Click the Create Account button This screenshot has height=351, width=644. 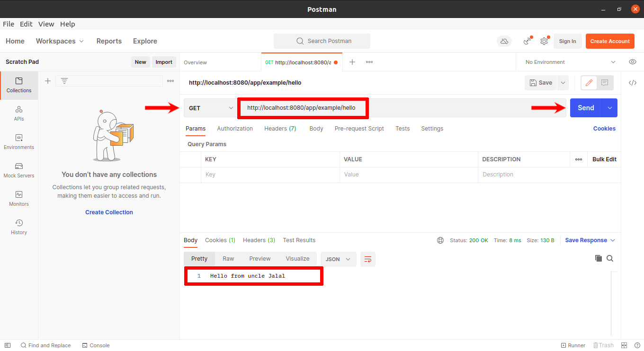point(610,41)
